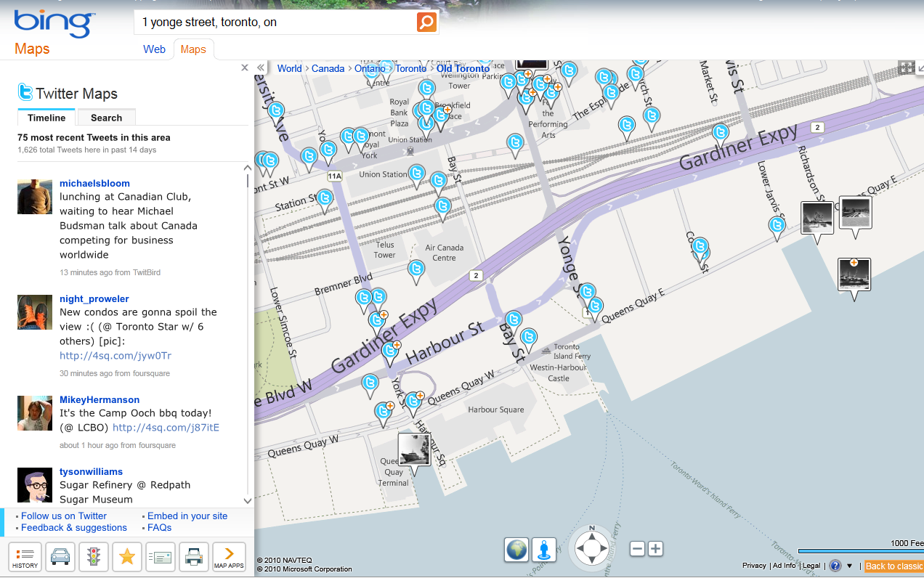Click the tweet list scroll-down arrow
Screen dimensions: 924x578
[x=248, y=500]
